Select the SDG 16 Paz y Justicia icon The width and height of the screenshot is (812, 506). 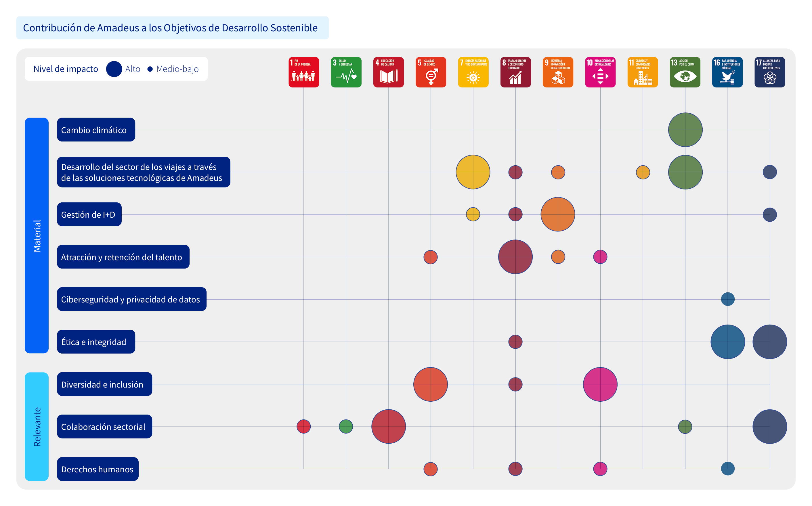pyautogui.click(x=727, y=72)
